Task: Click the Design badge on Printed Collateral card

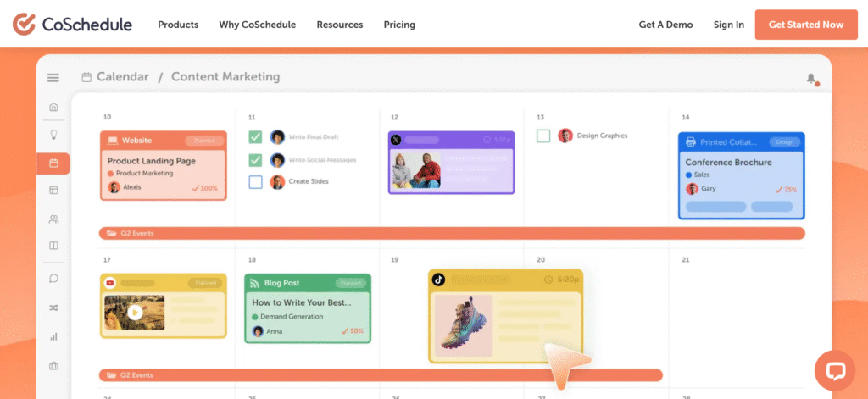Action: (x=784, y=142)
